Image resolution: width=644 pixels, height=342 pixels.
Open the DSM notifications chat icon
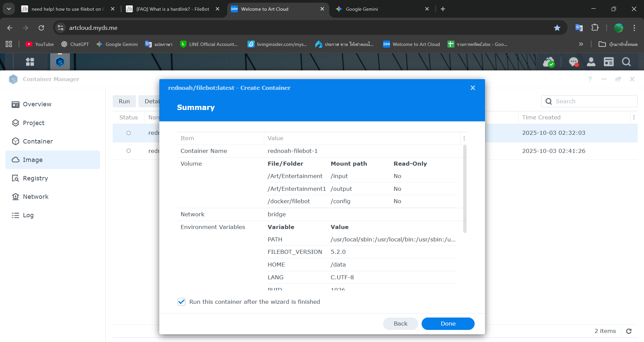coord(574,62)
